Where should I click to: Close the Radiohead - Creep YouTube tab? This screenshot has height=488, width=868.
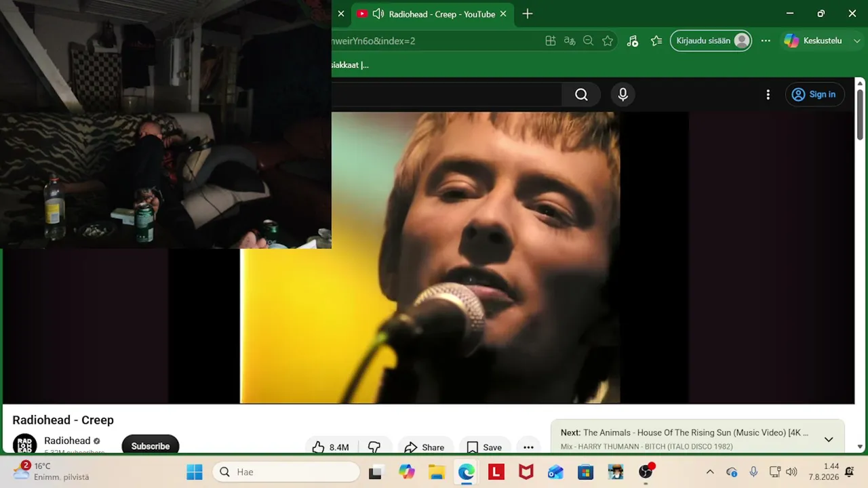[503, 14]
